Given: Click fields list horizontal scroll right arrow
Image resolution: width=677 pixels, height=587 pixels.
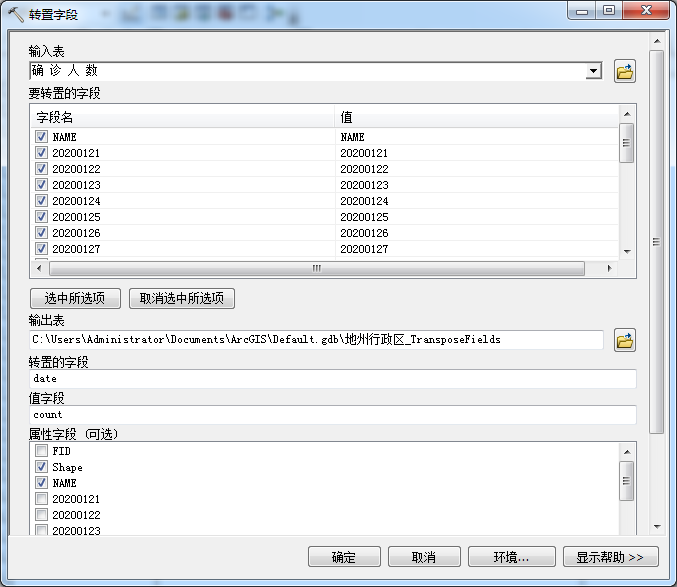Looking at the screenshot, I should coord(610,268).
